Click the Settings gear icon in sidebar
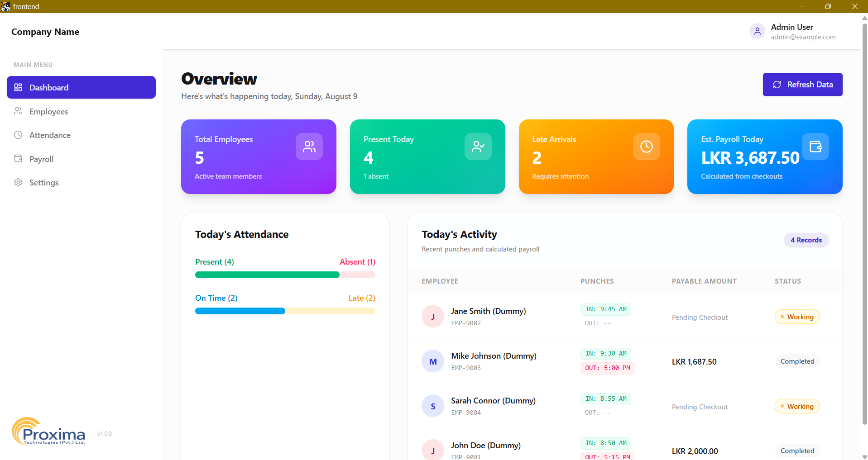Image resolution: width=868 pixels, height=460 pixels. (18, 182)
